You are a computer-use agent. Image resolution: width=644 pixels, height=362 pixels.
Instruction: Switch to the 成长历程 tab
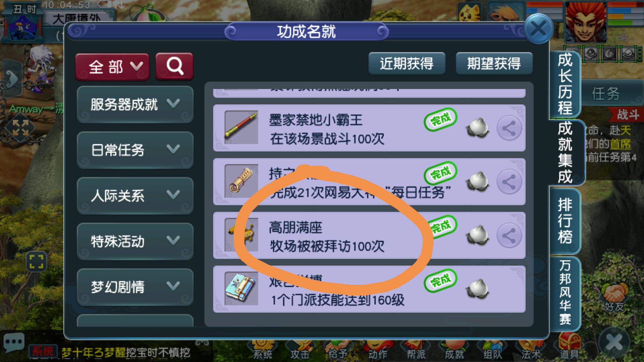pos(565,84)
